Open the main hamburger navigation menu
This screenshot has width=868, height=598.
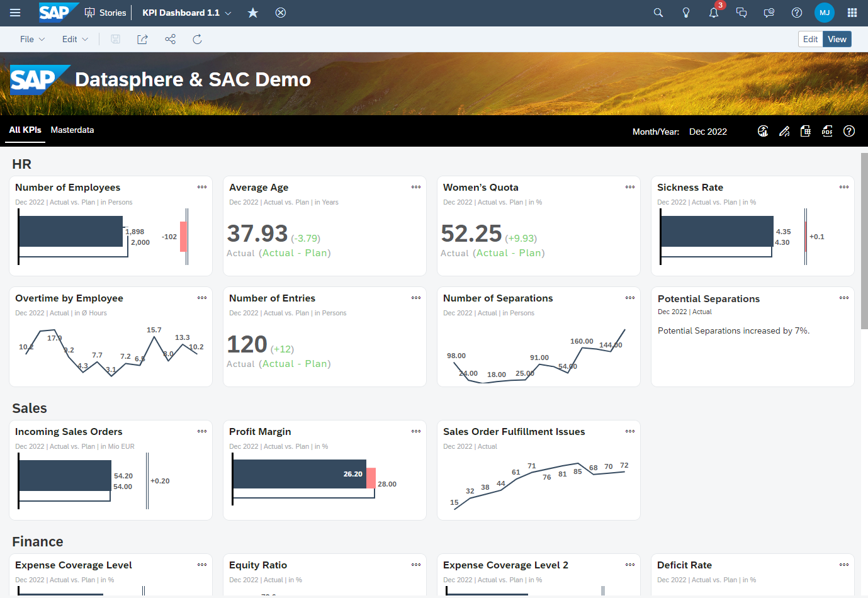click(x=15, y=13)
